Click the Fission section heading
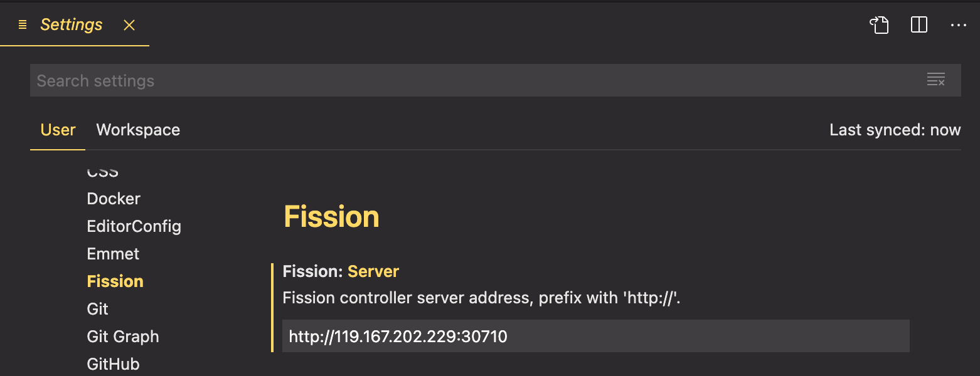This screenshot has height=376, width=980. coord(331,217)
